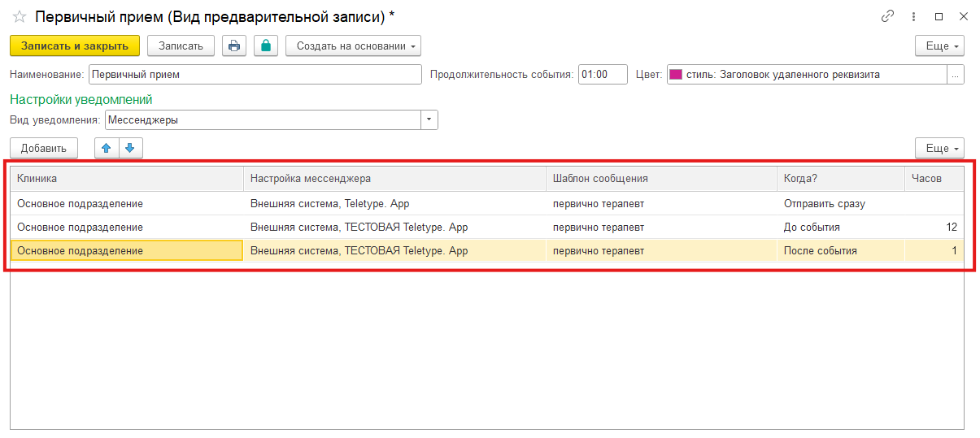Click the Записать button

tap(181, 46)
